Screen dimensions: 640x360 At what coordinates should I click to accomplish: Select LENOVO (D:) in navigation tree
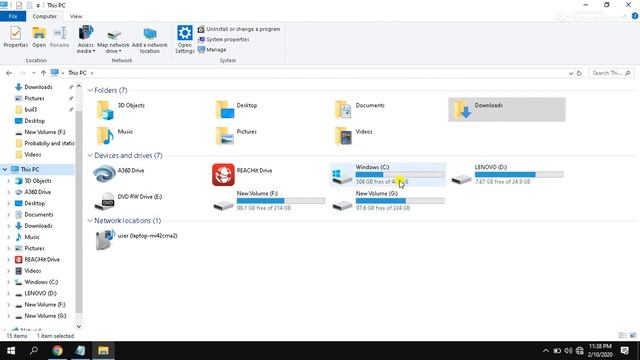[x=40, y=293]
